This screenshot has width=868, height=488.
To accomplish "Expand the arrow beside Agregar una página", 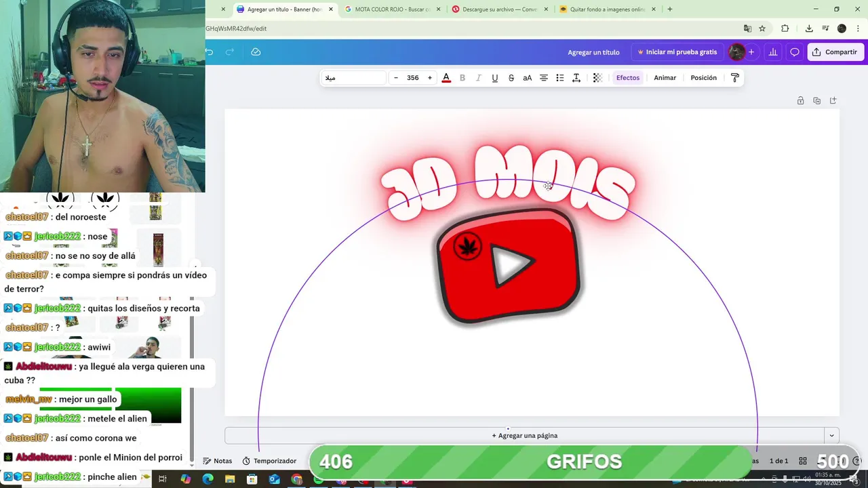I will pos(831,436).
